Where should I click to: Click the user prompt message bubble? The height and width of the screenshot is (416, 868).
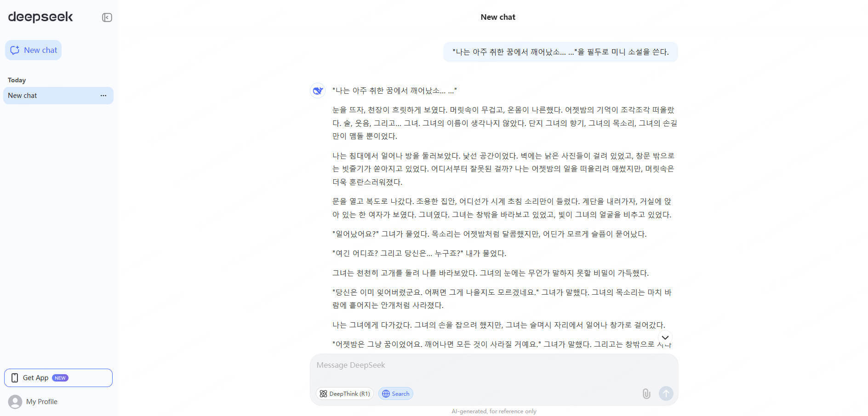[x=560, y=52]
